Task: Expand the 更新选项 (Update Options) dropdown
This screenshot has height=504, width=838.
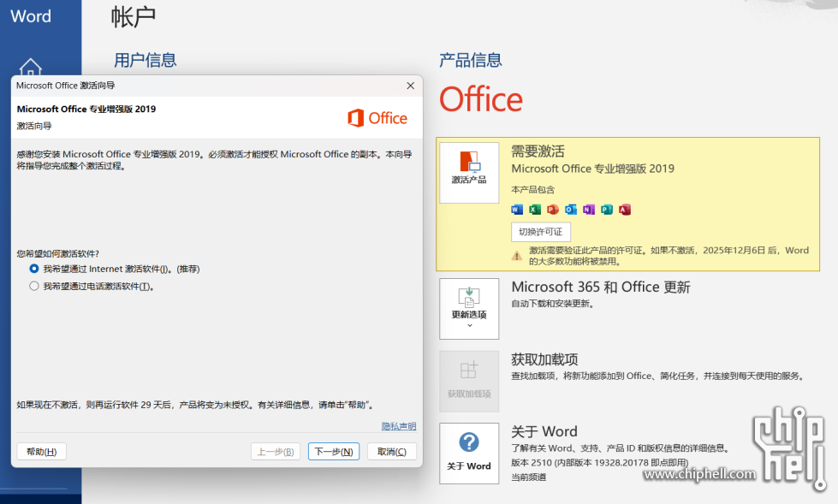Action: click(468, 308)
